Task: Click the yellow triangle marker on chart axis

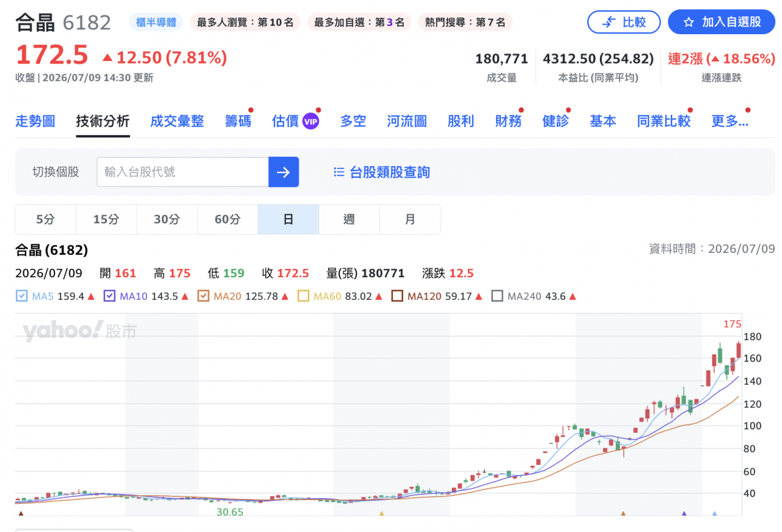Action: click(381, 514)
